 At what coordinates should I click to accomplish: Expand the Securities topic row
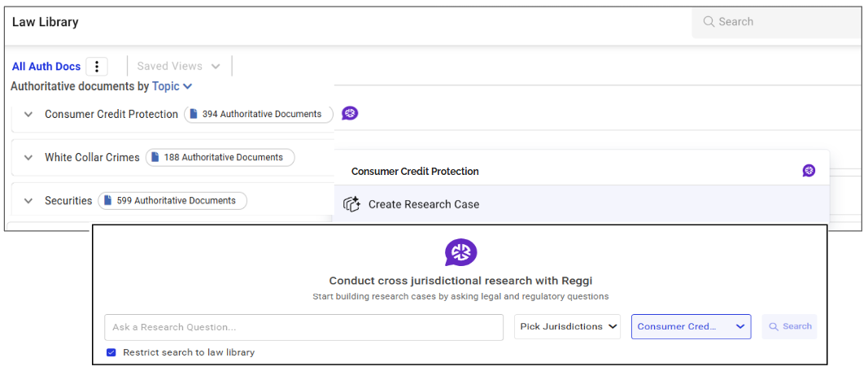click(28, 201)
